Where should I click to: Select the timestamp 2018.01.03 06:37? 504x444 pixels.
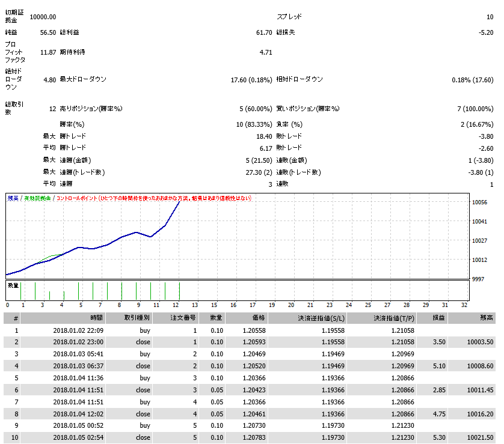click(78, 366)
